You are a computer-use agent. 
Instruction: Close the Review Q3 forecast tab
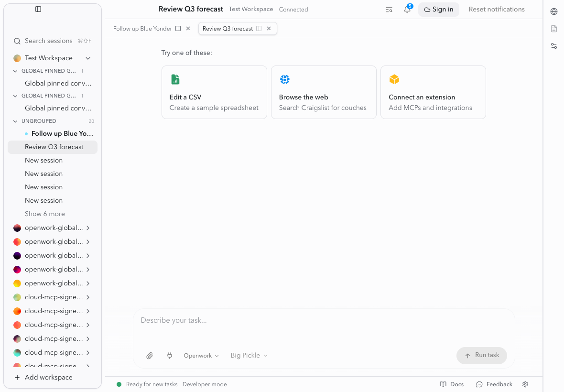269,28
